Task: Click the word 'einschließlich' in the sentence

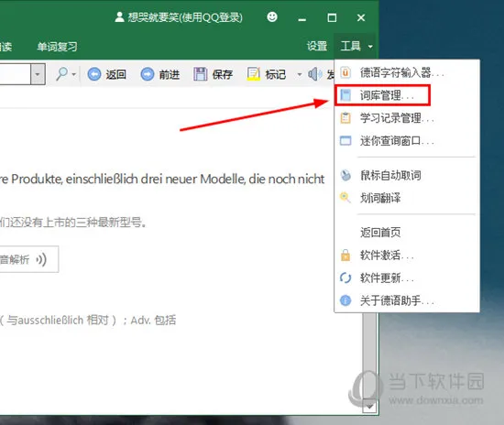Action: [102, 179]
